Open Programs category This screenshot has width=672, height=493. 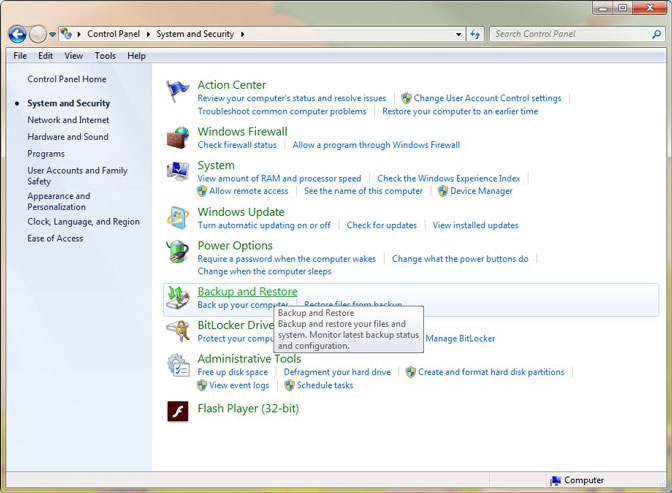coord(46,154)
